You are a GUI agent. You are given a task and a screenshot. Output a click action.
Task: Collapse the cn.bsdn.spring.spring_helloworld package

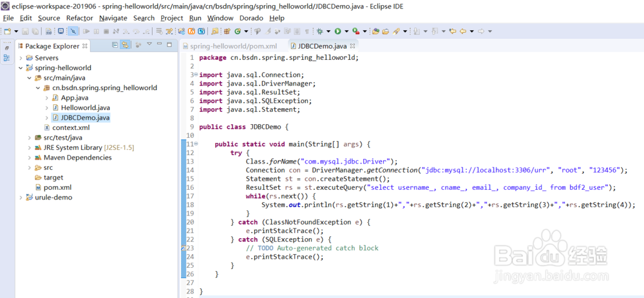38,88
